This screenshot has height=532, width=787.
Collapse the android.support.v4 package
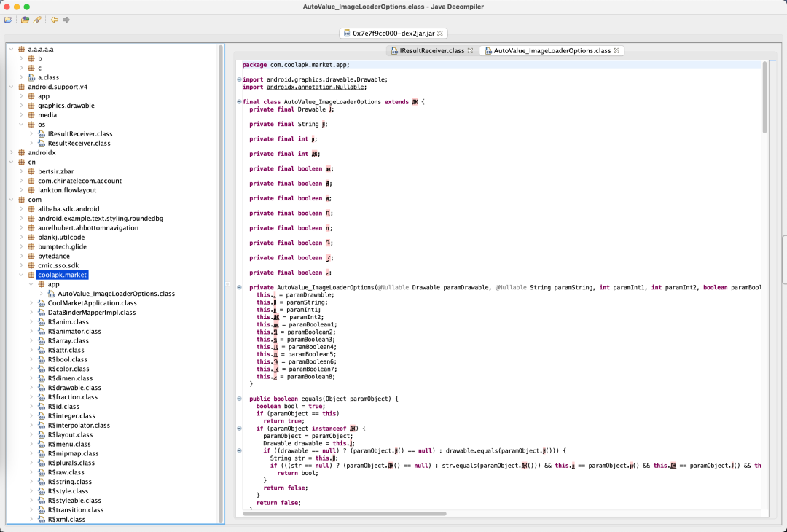pyautogui.click(x=11, y=87)
